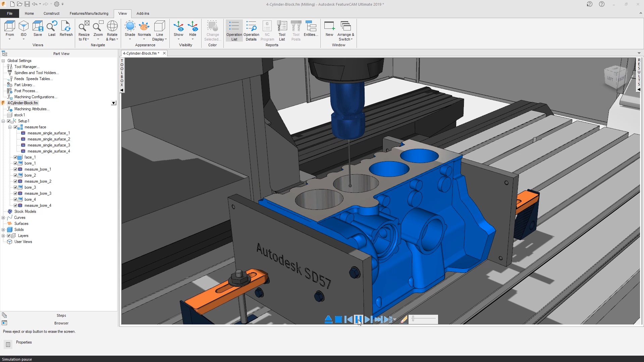The height and width of the screenshot is (362, 644).
Task: Expand the Solids node
Action: [x=3, y=230]
